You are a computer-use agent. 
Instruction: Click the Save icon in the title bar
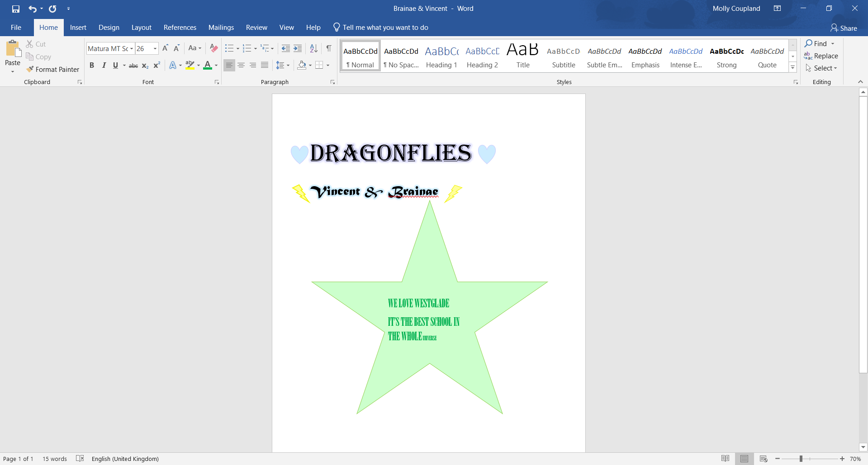point(16,9)
